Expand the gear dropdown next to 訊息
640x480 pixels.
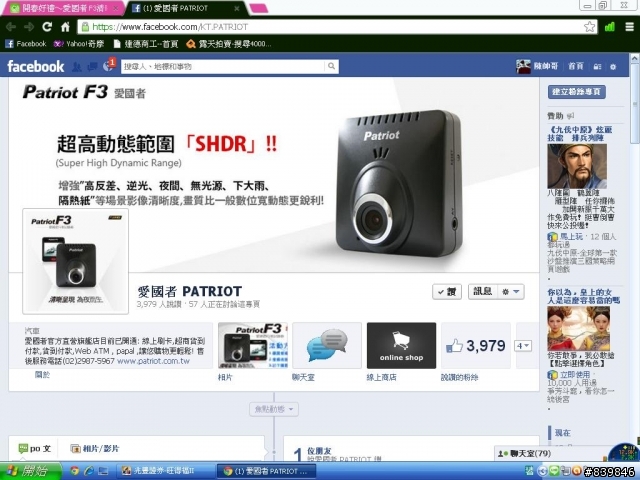pos(511,292)
